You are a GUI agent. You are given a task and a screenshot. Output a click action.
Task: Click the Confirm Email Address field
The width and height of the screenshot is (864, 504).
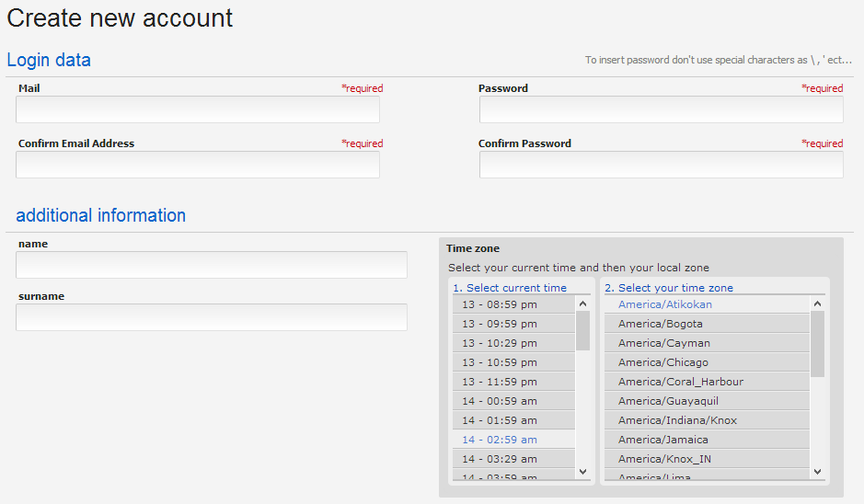tap(197, 165)
